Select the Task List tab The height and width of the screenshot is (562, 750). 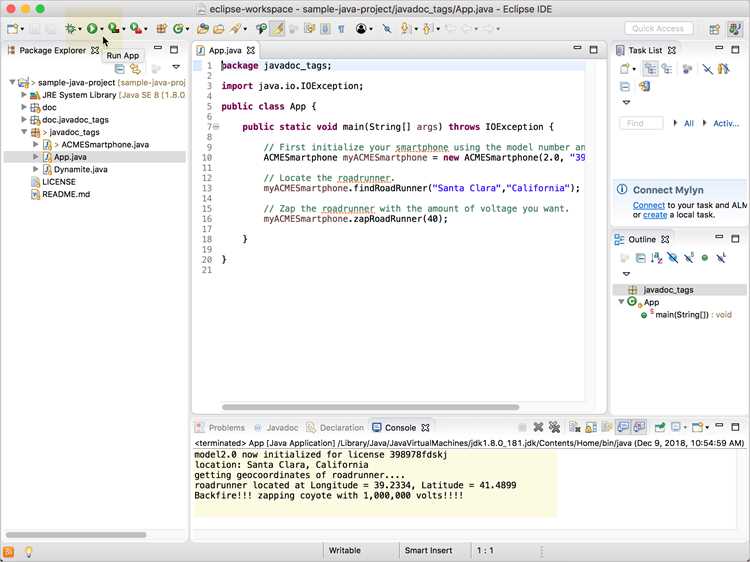click(x=645, y=50)
